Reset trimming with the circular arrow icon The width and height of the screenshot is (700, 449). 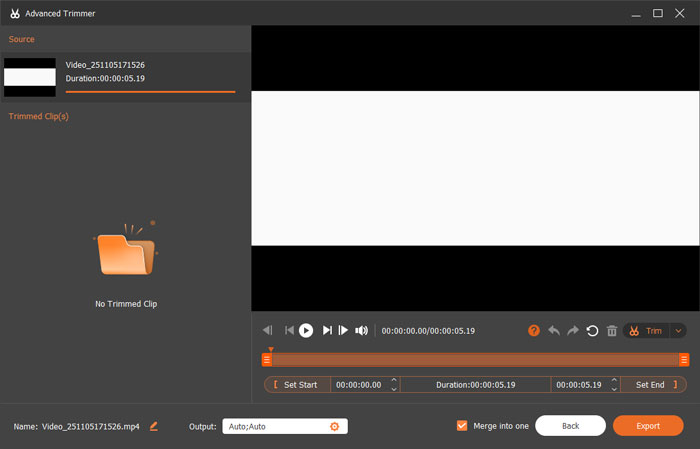(593, 331)
